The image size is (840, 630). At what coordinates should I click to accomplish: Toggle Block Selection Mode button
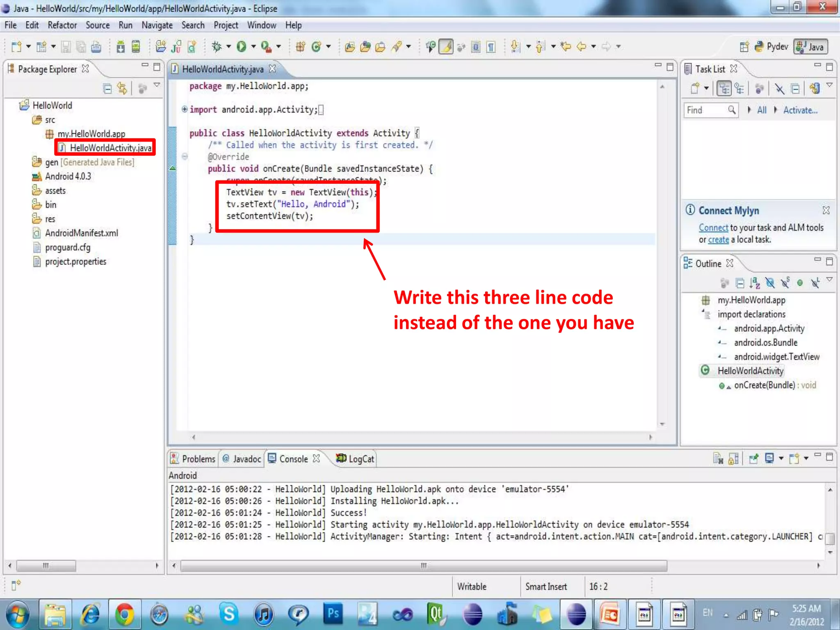[x=476, y=47]
